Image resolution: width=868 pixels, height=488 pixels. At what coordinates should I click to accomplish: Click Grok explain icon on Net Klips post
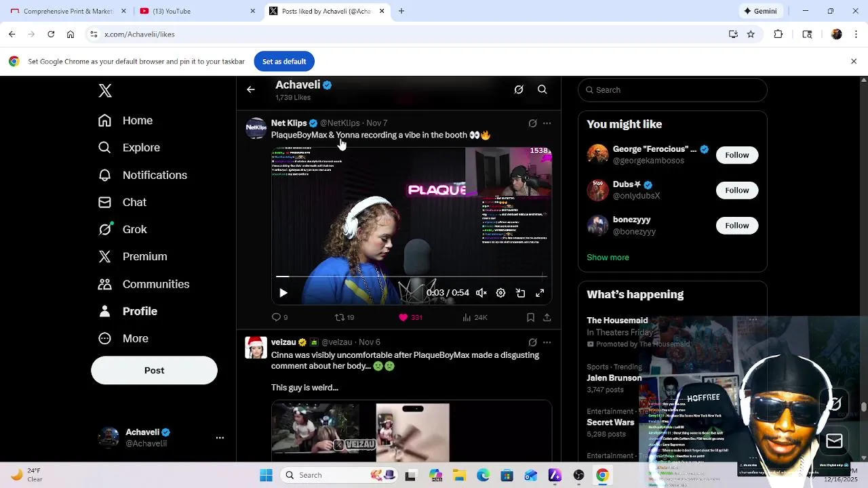532,123
